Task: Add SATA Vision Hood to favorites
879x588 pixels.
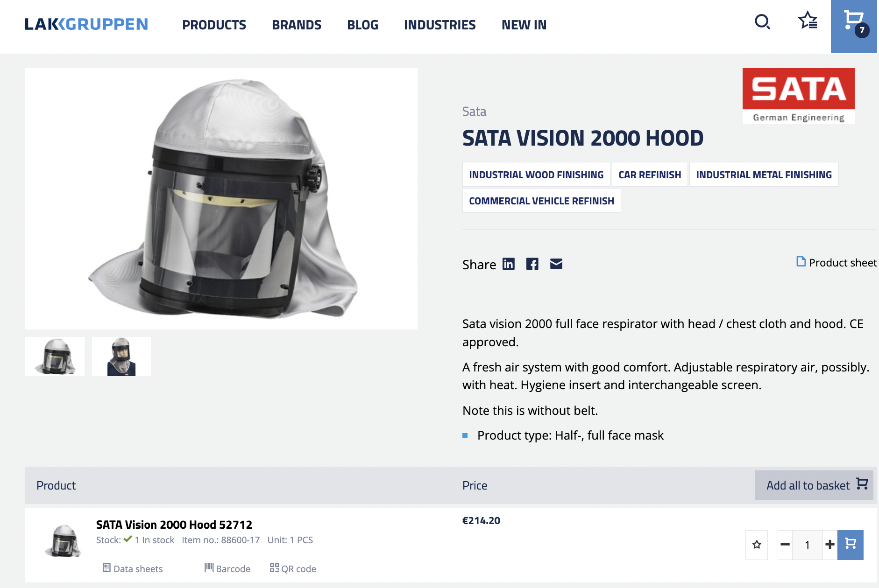Action: (x=757, y=545)
